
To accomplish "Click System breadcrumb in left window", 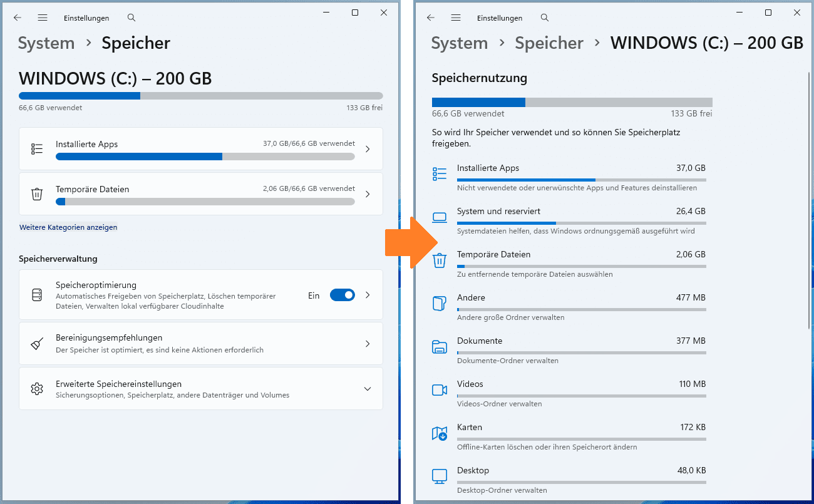I will 46,43.
